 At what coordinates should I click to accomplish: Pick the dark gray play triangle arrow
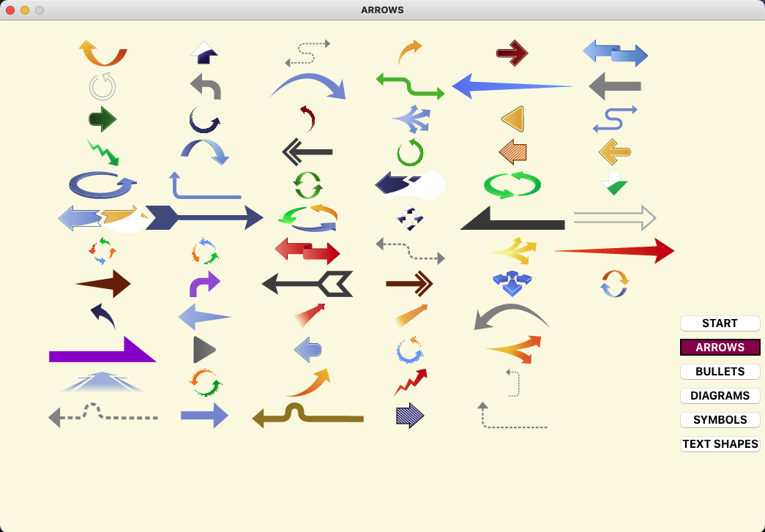tap(205, 349)
